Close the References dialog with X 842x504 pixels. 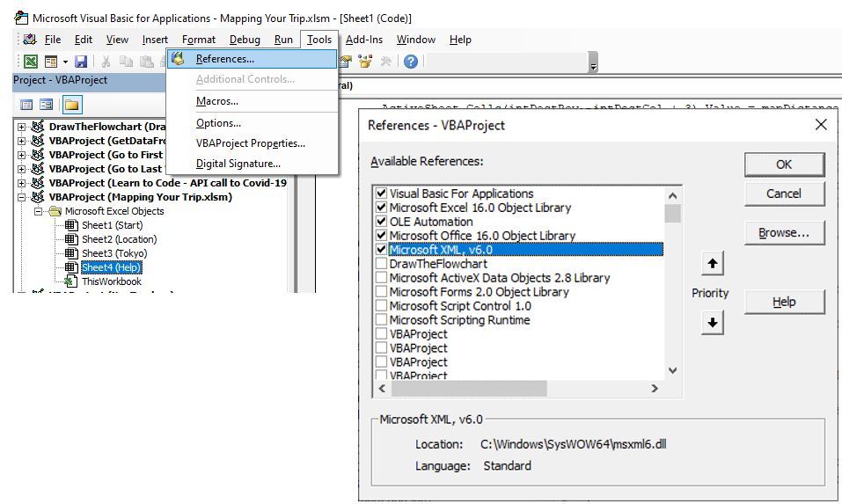point(821,125)
